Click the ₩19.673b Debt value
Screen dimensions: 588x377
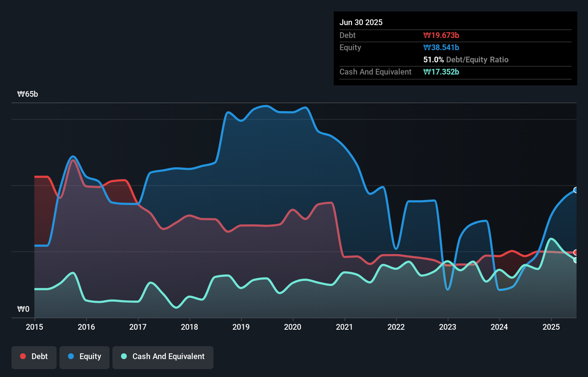[442, 35]
